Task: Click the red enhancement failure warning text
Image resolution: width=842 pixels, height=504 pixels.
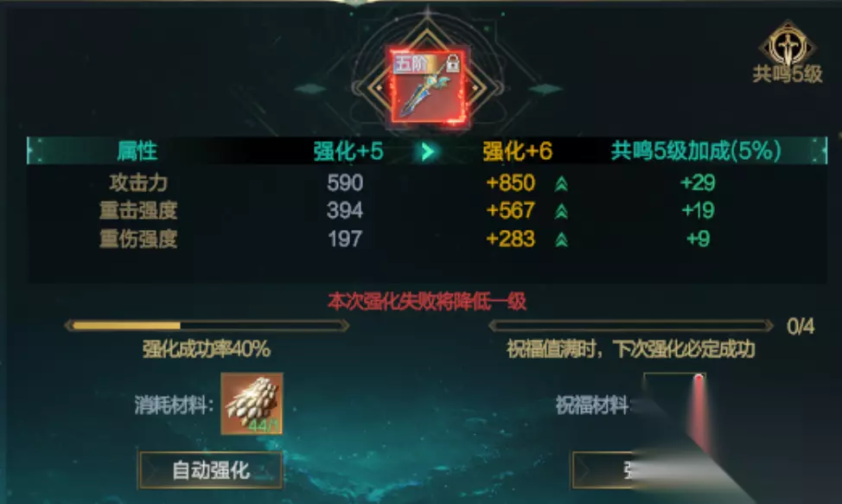Action: 427,302
